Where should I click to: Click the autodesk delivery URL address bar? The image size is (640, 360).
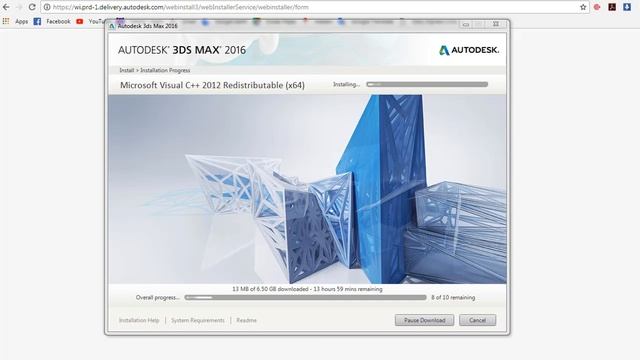[x=314, y=7]
